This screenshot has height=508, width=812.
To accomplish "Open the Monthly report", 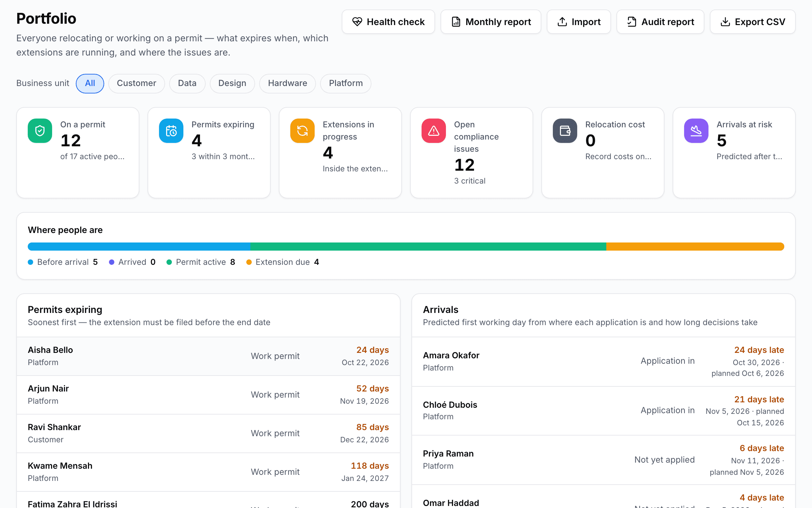I will click(491, 22).
